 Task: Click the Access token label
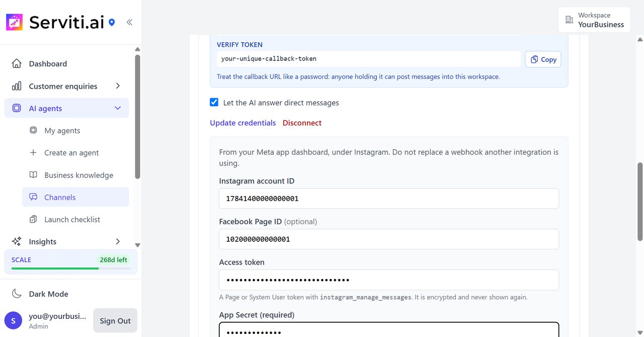pyautogui.click(x=242, y=262)
